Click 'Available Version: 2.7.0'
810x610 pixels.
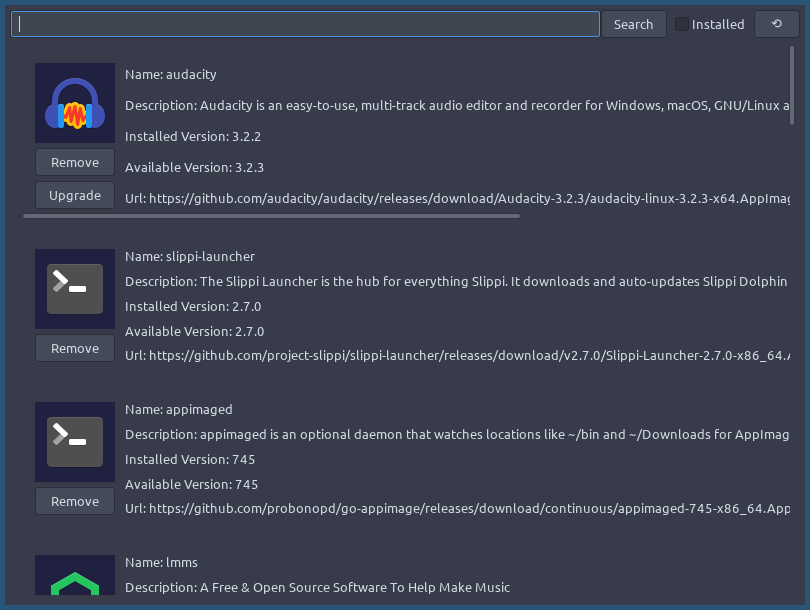(194, 331)
